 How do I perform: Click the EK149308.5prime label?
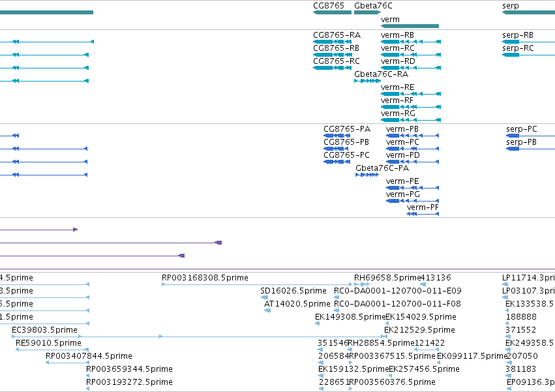(x=350, y=317)
